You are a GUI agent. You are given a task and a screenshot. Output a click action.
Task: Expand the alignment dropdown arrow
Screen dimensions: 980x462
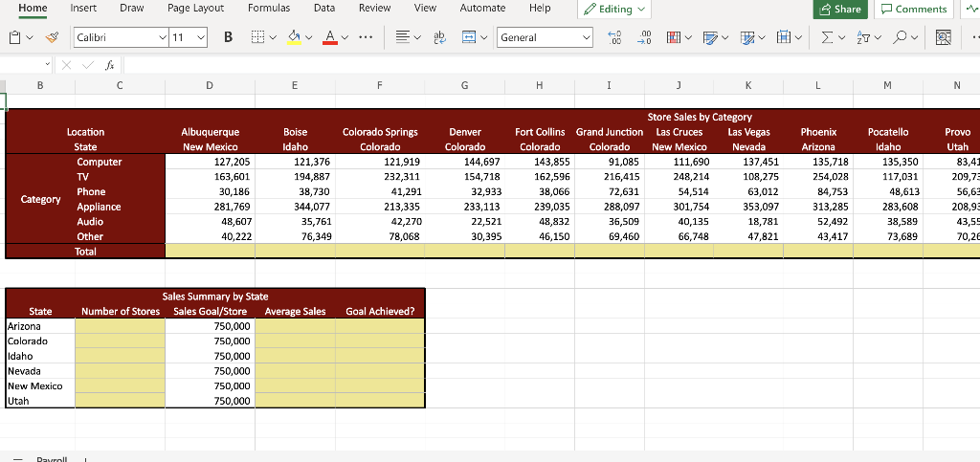[x=418, y=37]
